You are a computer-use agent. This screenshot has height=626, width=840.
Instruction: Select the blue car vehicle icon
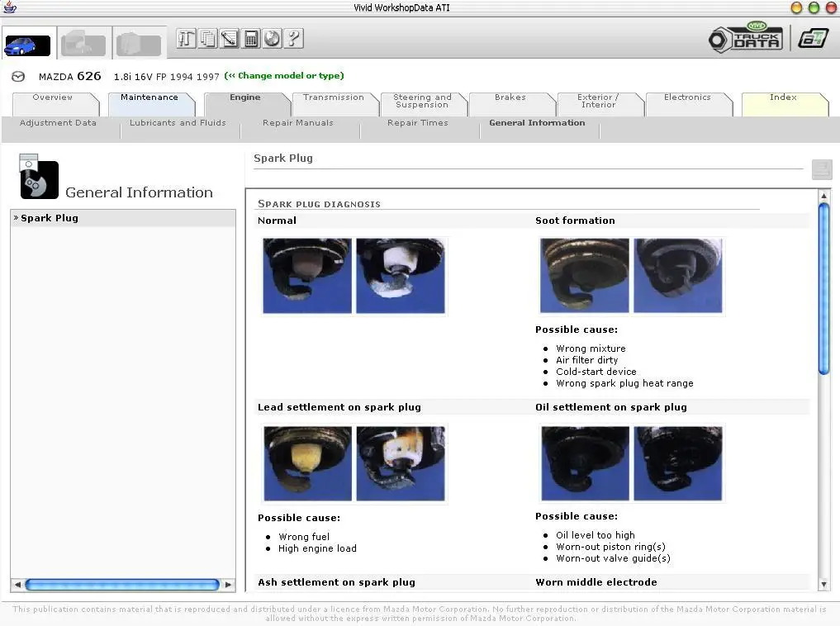click(26, 45)
